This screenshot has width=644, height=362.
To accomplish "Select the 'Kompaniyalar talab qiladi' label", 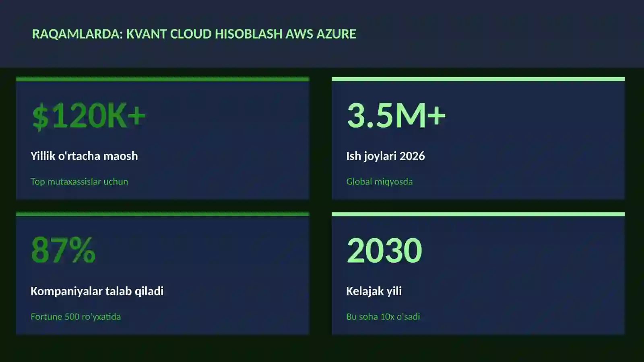I will (97, 291).
